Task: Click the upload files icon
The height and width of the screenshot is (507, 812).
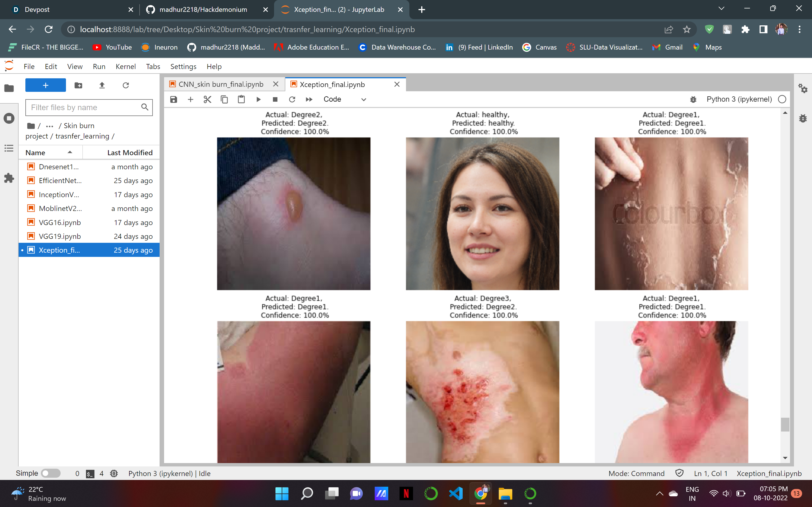Action: 102,85
